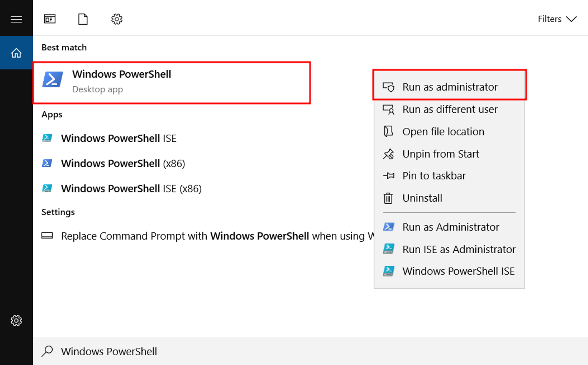Click Unpin from Start
Screen dimensions: 588x365
click(440, 154)
